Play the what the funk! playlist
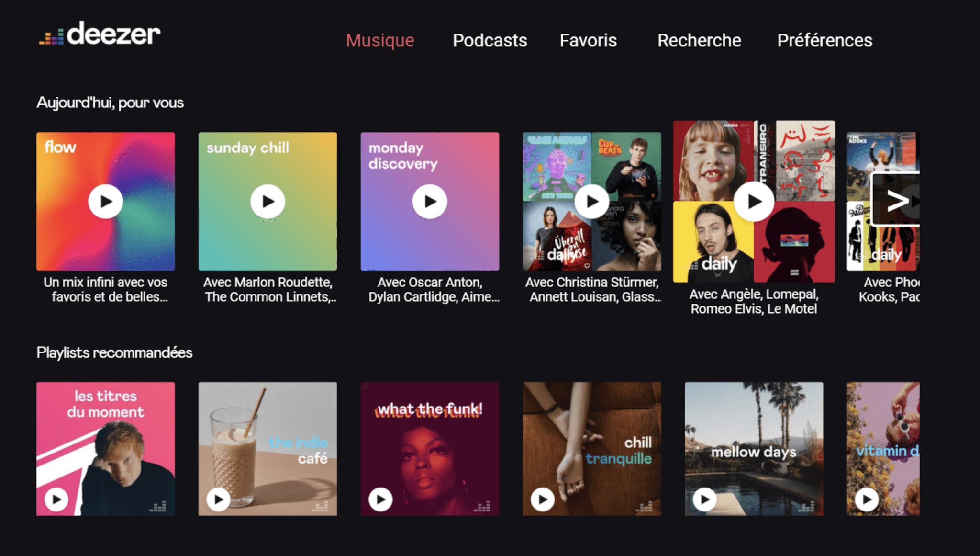 [x=380, y=499]
